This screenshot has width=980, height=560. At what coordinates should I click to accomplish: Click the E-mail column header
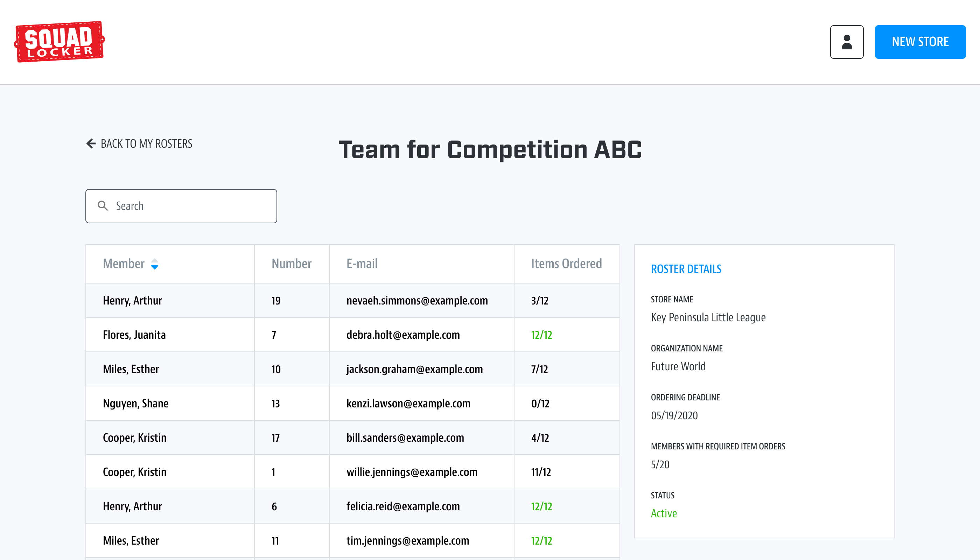[362, 264]
